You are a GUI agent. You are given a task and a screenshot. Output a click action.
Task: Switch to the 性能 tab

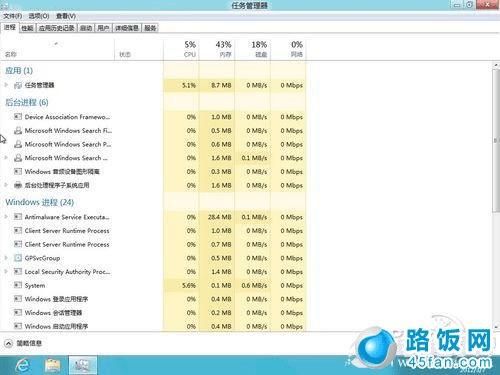point(27,28)
